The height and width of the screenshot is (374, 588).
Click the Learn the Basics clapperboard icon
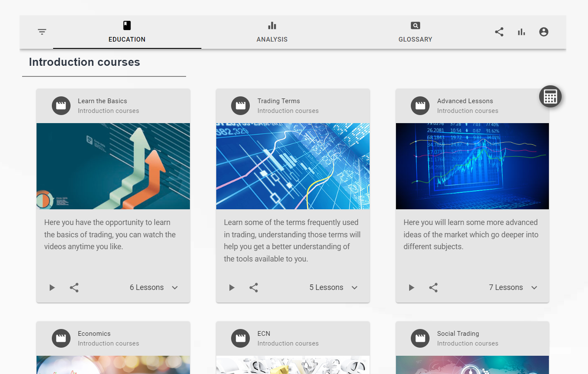61,106
